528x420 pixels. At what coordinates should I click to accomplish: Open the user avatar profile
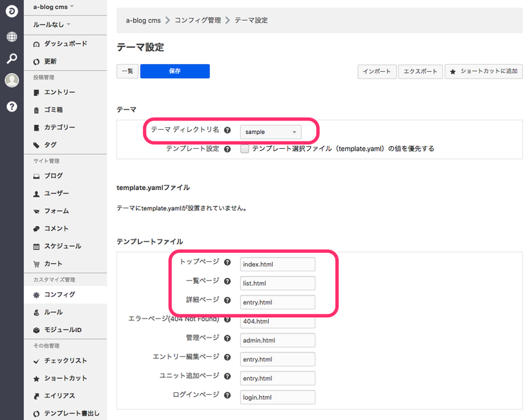click(12, 80)
